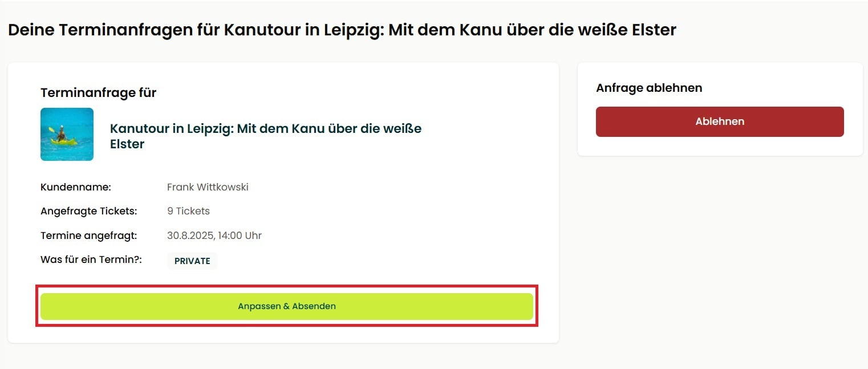Open the kayak tour thumbnail image
The height and width of the screenshot is (369, 868).
tap(67, 134)
